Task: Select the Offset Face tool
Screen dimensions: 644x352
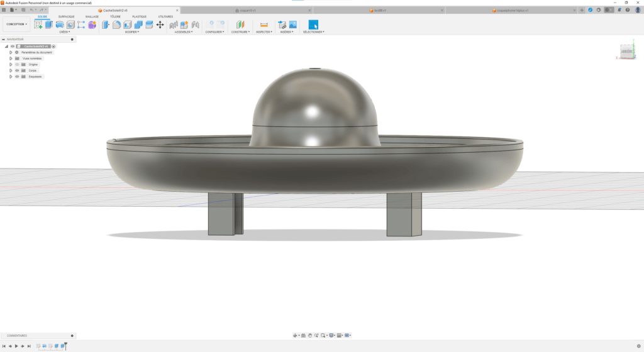Action: [x=149, y=25]
